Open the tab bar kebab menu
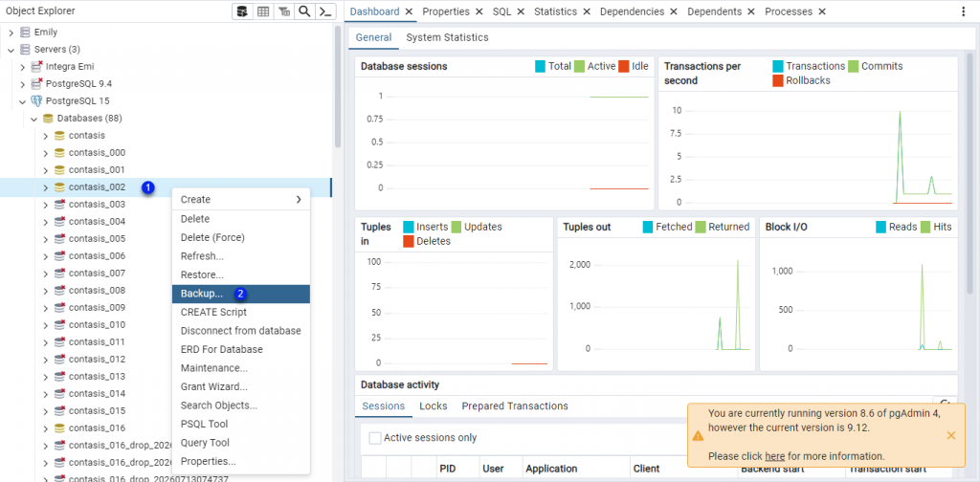 click(x=963, y=11)
